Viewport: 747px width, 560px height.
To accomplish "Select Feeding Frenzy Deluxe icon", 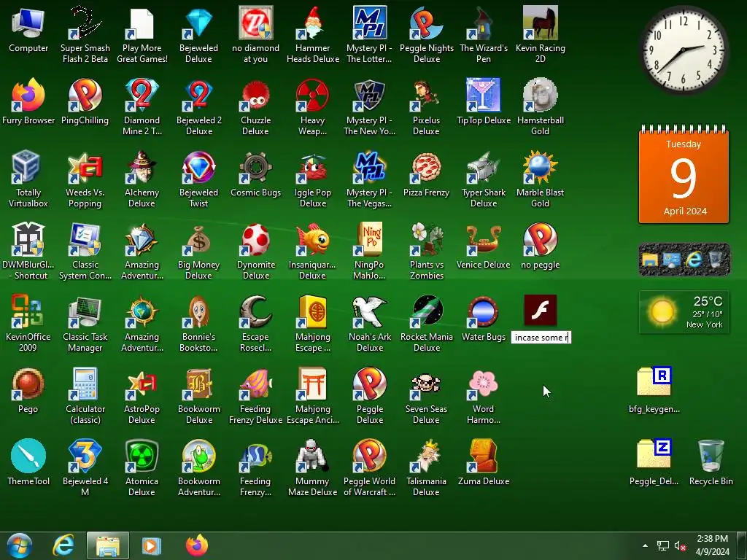I will 256,384.
